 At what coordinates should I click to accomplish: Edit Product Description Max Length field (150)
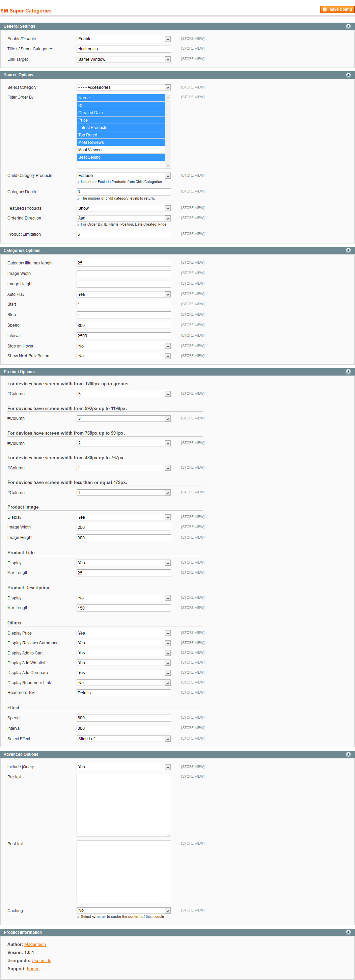click(x=124, y=608)
